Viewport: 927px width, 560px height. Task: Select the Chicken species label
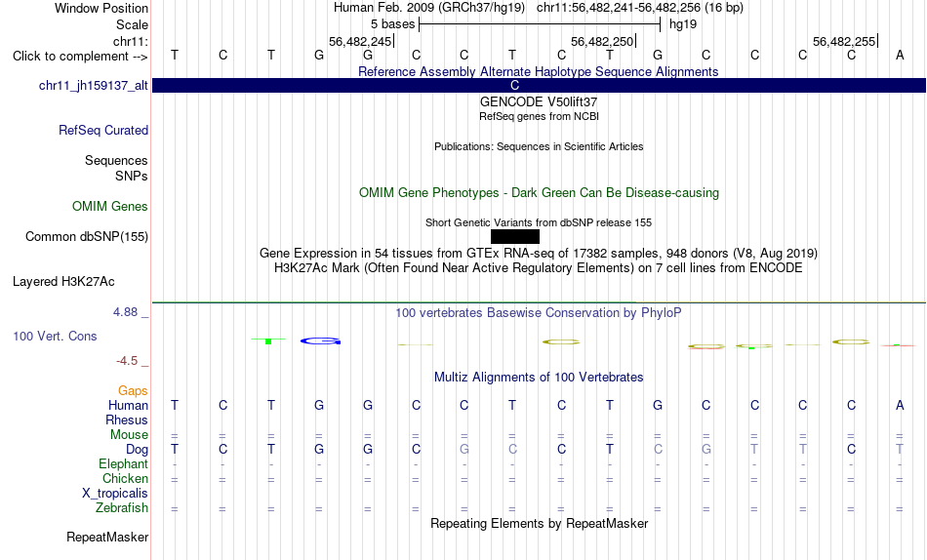(x=125, y=478)
